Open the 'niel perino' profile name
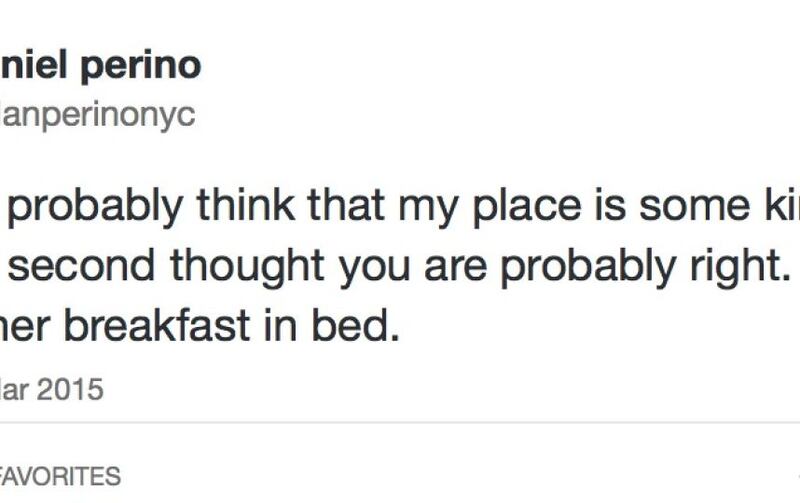This screenshot has width=800, height=503. coord(101,66)
